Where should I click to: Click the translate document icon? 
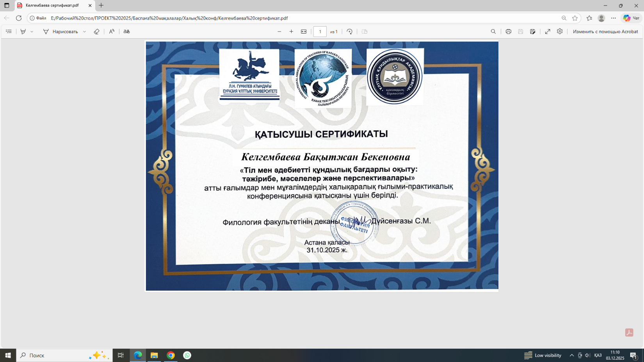click(x=126, y=32)
